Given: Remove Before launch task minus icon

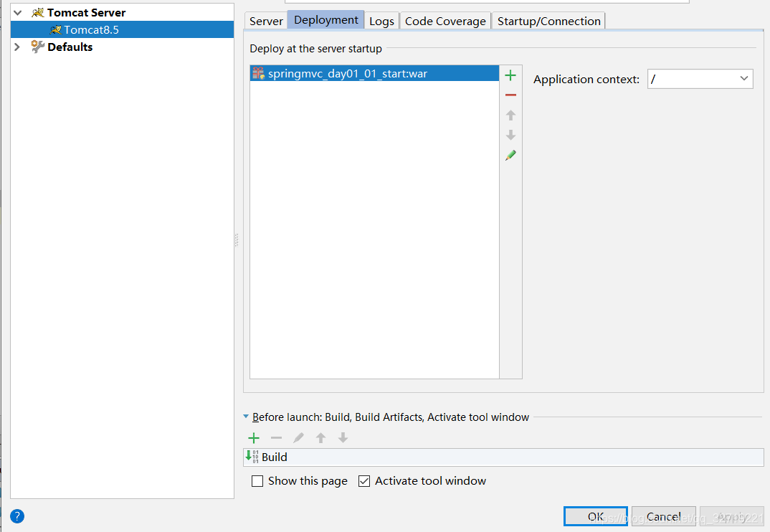Looking at the screenshot, I should click(276, 437).
